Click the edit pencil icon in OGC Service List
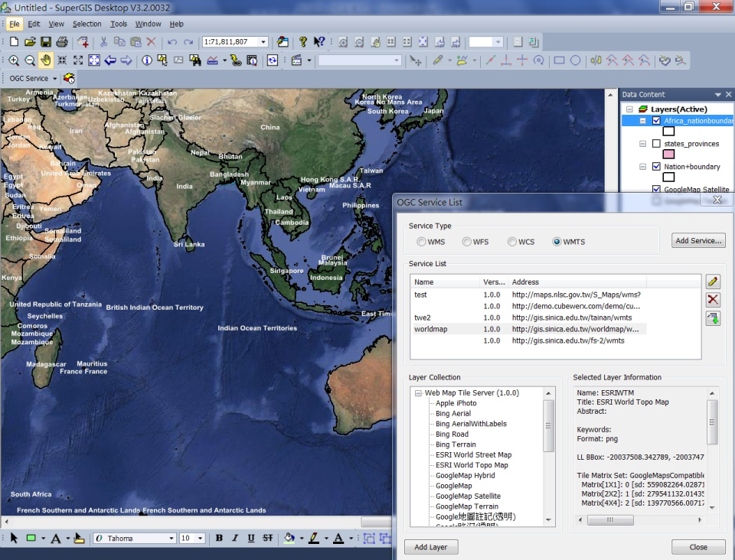The image size is (735, 560). tap(711, 281)
